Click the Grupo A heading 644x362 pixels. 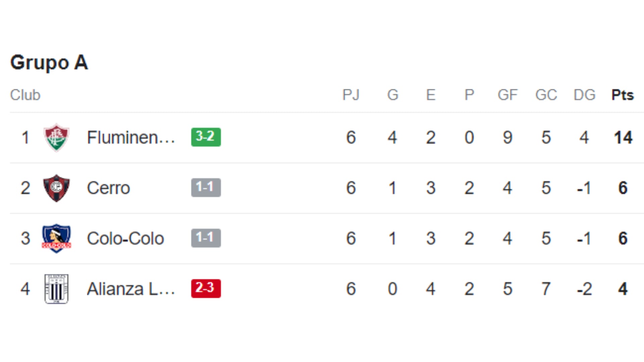click(x=49, y=63)
